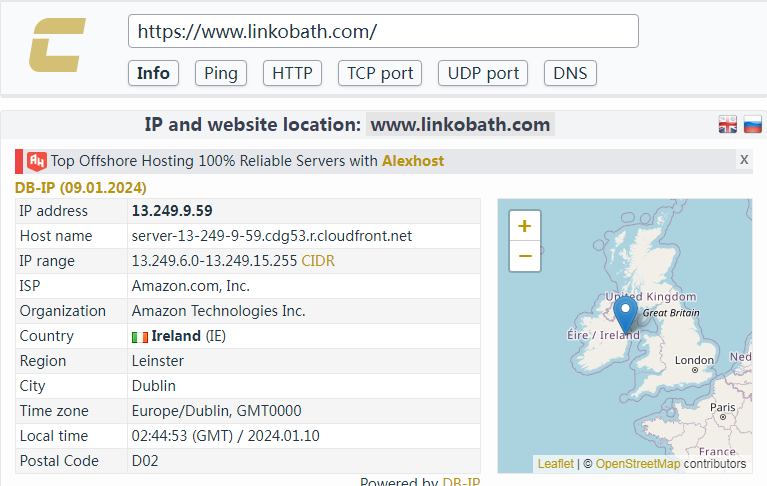
Task: Click the gold C site logo
Action: click(x=57, y=45)
